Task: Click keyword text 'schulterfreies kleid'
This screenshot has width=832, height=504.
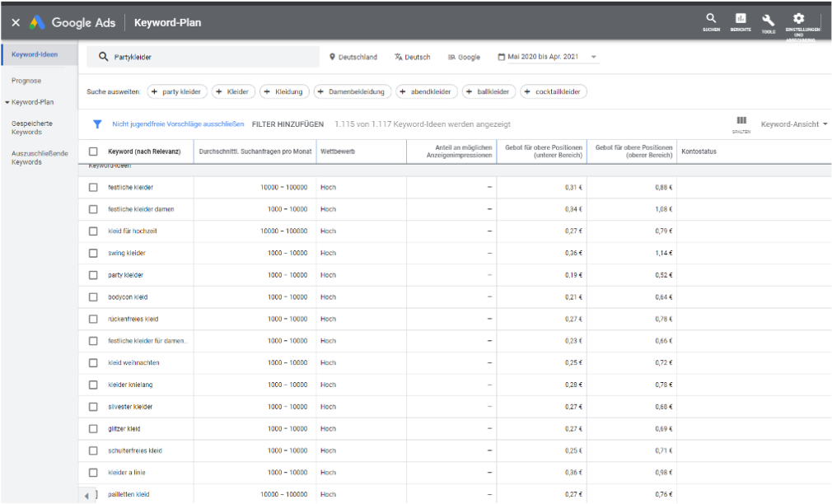Action: coord(135,451)
